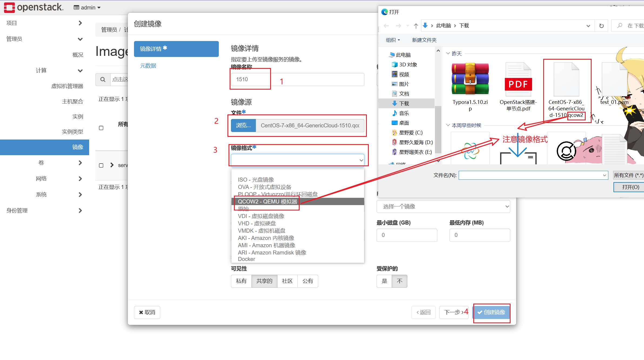This screenshot has height=360, width=644.
Task: Set visibility to 私有
Action: click(241, 281)
